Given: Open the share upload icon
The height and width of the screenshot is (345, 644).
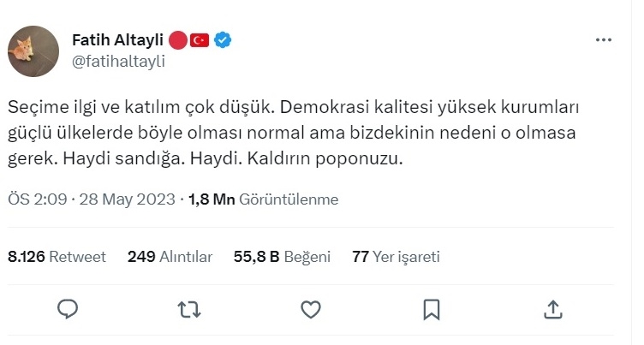Looking at the screenshot, I should [x=553, y=309].
